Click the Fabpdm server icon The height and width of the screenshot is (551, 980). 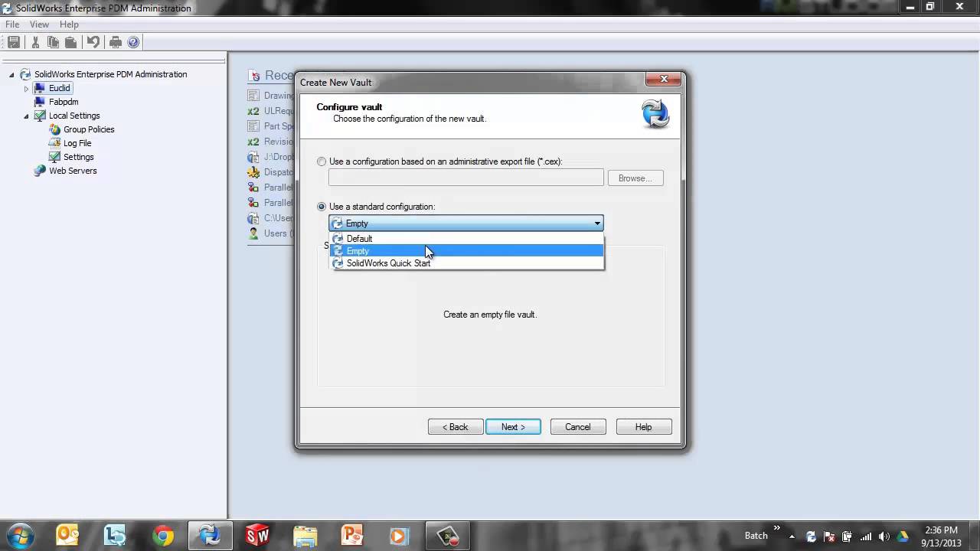click(x=40, y=102)
